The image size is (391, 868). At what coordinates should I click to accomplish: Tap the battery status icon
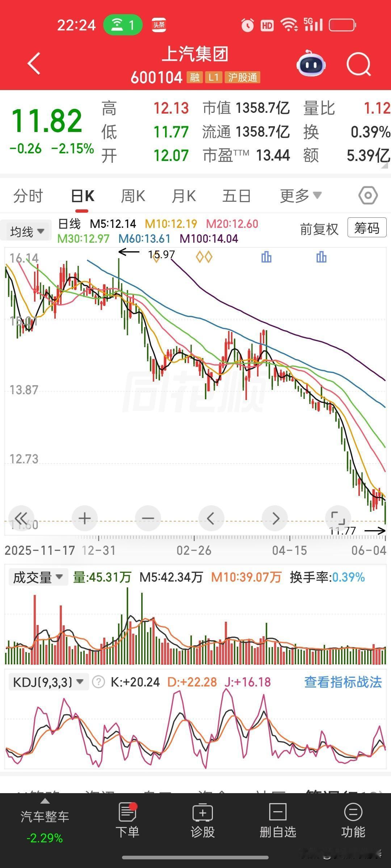tap(342, 25)
